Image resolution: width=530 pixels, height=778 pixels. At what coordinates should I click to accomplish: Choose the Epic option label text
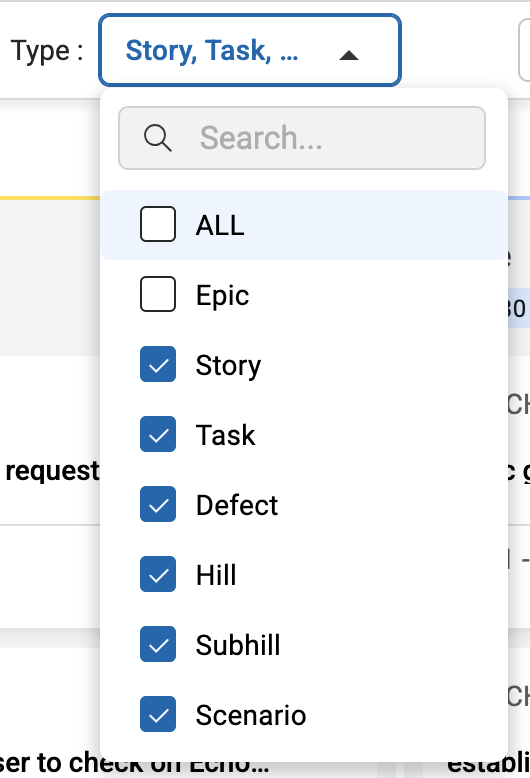(222, 296)
